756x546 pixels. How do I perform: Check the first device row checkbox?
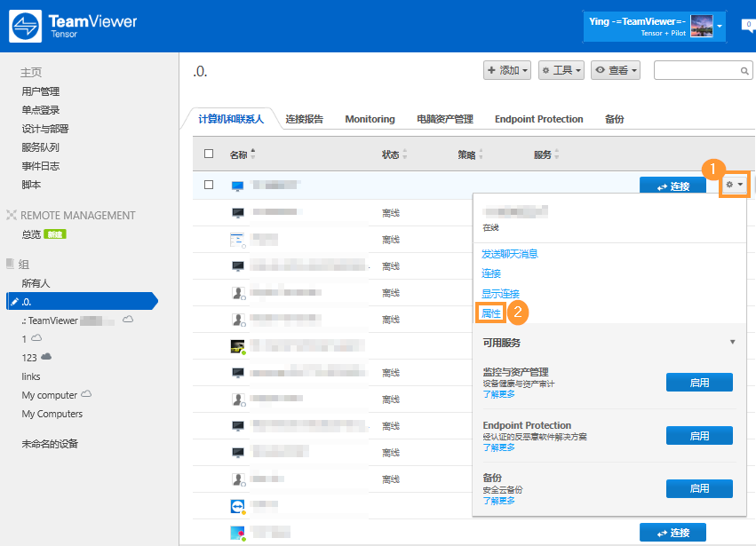[209, 185]
